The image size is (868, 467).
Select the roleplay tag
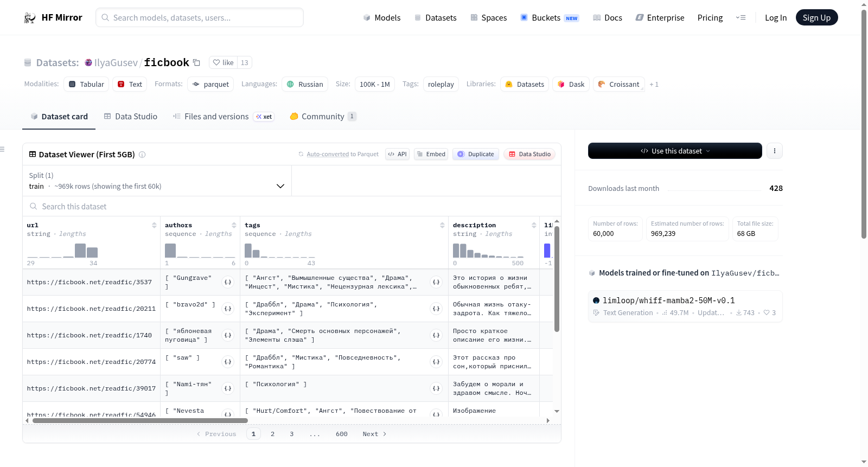pyautogui.click(x=441, y=85)
